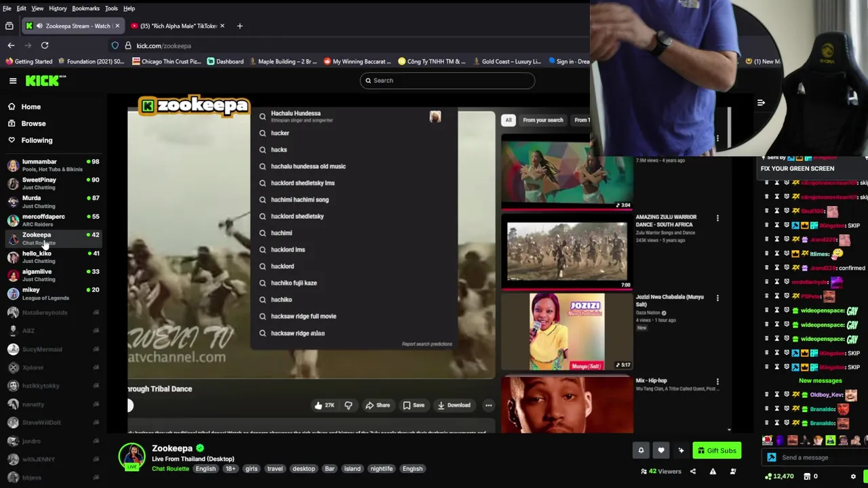Like the video showing 27K
This screenshot has height=488, width=868.
[324, 405]
